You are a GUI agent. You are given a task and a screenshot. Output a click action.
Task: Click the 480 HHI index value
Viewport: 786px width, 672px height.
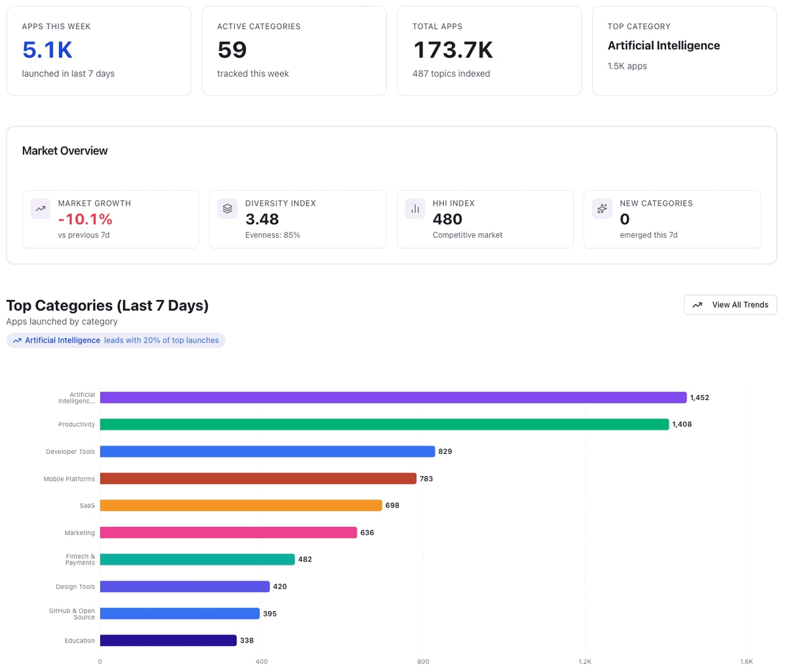click(447, 219)
